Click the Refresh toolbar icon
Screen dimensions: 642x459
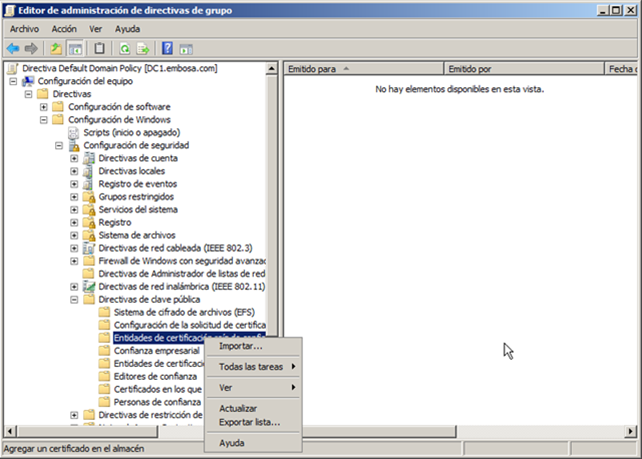[x=124, y=48]
